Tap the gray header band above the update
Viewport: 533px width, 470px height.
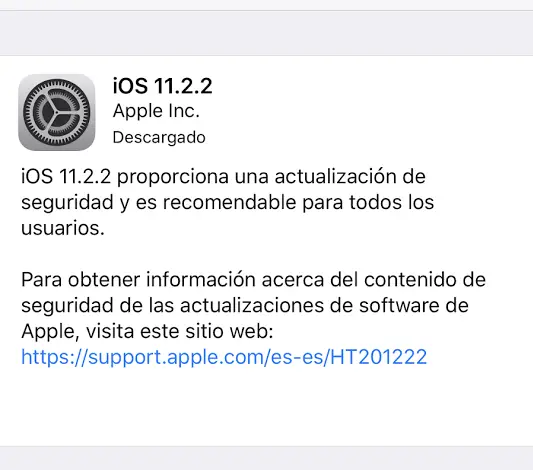(266, 33)
